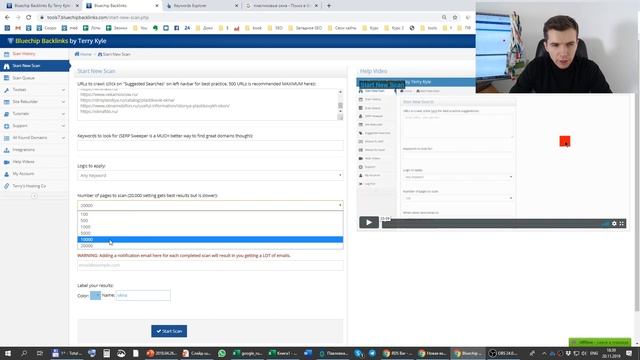Open WhatsApp from the taskbar
This screenshot has height=360, width=640.
(222, 353)
